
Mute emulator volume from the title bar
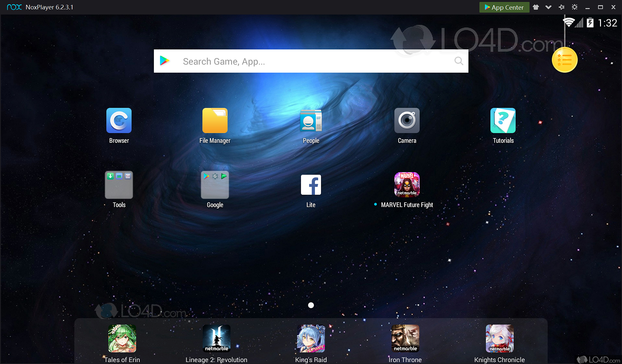(562, 7)
